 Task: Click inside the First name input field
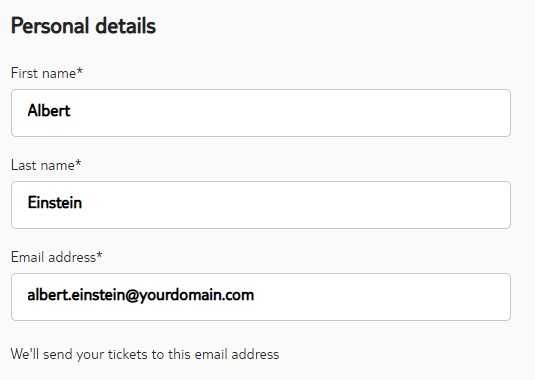click(x=261, y=113)
